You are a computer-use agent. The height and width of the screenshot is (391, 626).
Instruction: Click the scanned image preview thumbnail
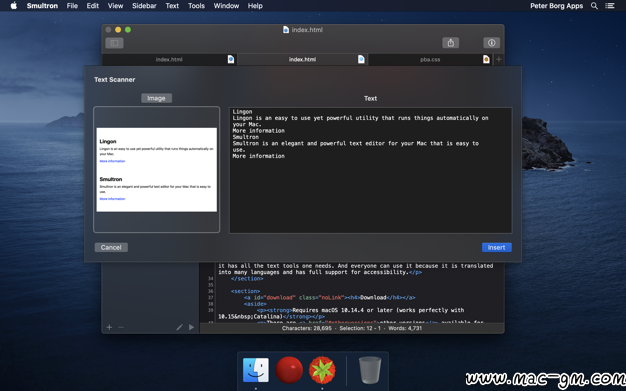[156, 170]
